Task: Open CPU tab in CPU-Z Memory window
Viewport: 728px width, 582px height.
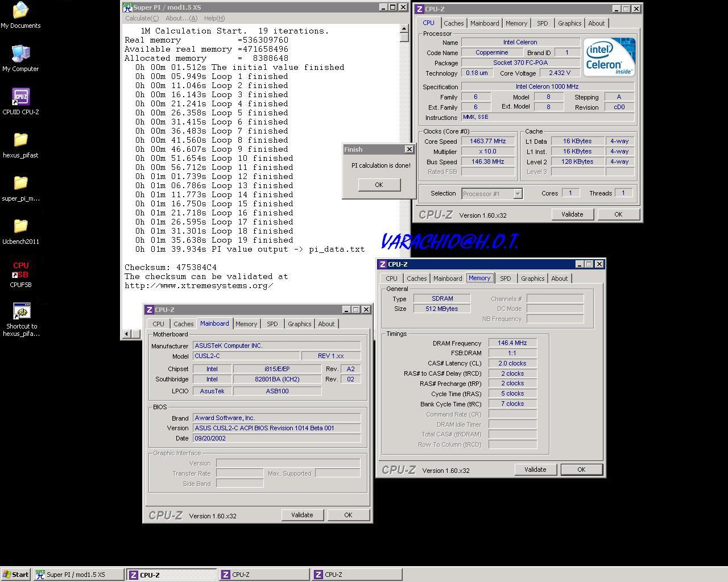Action: click(x=391, y=278)
